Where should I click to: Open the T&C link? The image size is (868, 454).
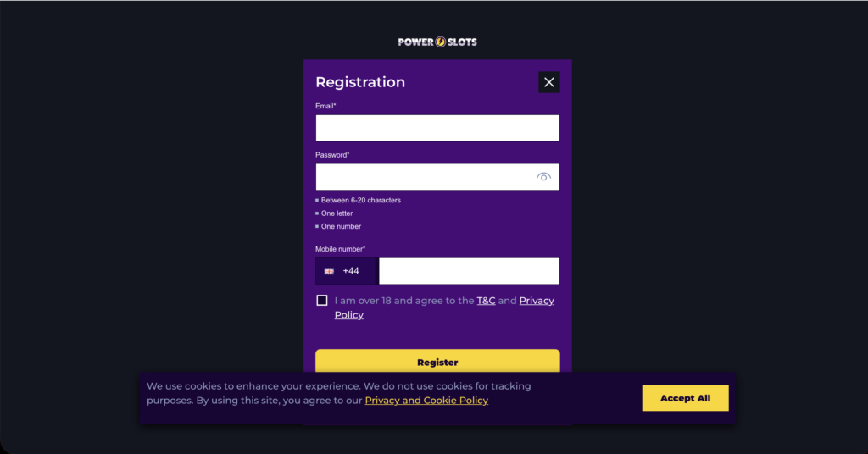[x=486, y=301]
